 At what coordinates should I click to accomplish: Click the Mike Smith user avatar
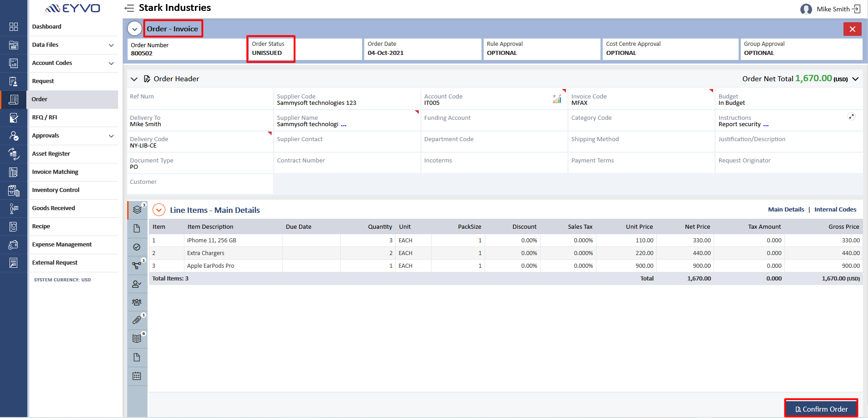point(806,9)
